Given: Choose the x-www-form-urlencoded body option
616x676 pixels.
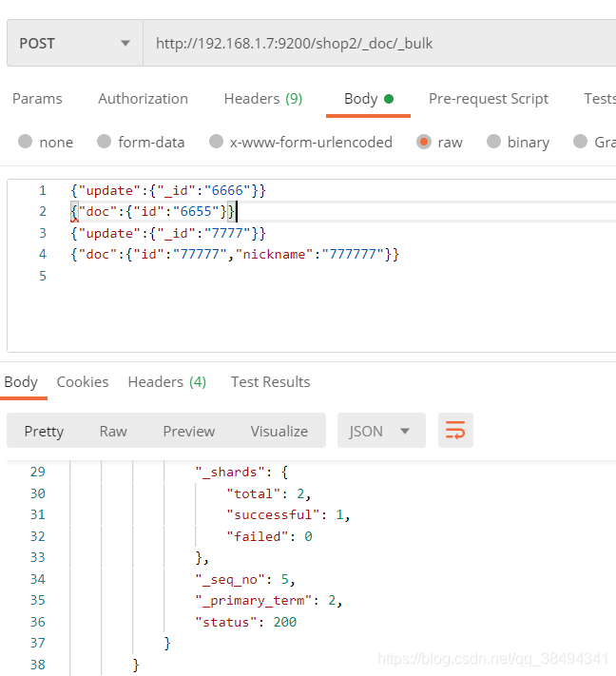Looking at the screenshot, I should click(x=217, y=142).
